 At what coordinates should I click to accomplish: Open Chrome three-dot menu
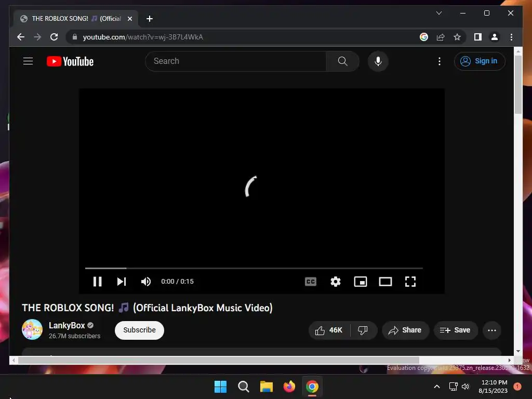(511, 37)
